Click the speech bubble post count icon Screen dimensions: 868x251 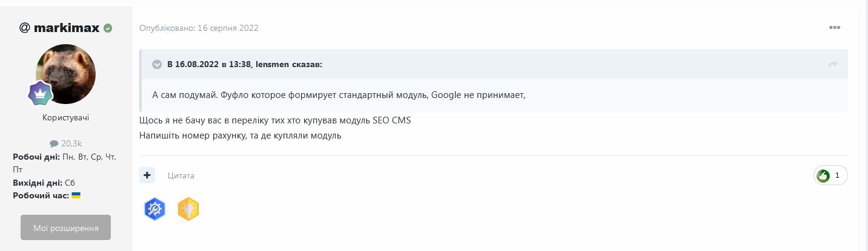click(54, 143)
